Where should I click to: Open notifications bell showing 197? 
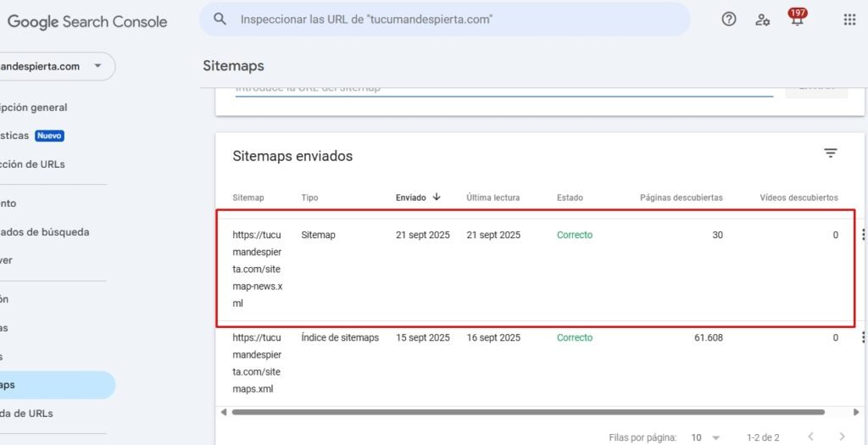[797, 19]
